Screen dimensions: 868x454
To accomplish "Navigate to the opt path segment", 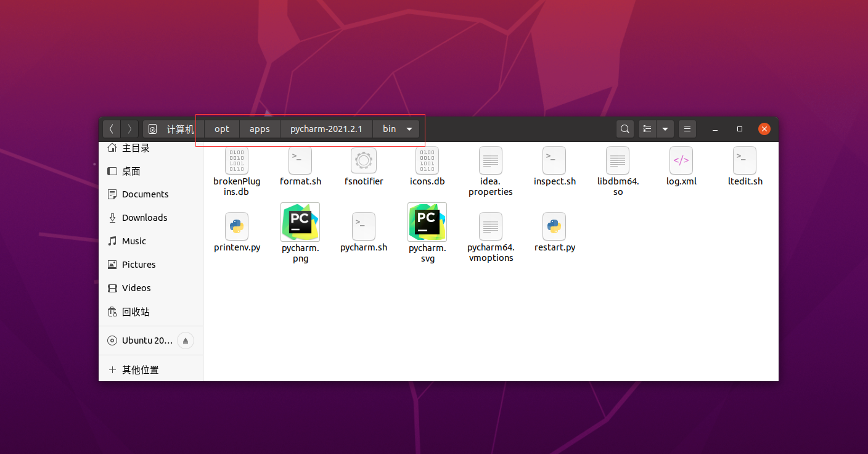I will 222,129.
